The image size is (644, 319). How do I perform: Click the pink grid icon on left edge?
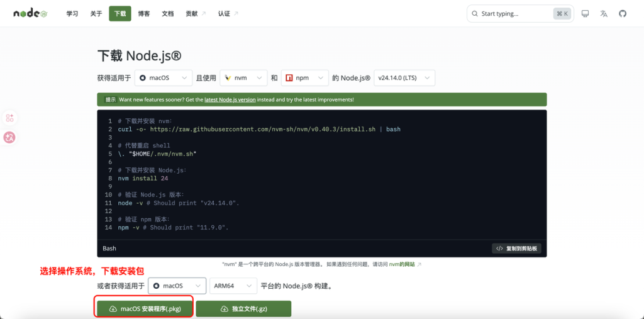tap(9, 118)
